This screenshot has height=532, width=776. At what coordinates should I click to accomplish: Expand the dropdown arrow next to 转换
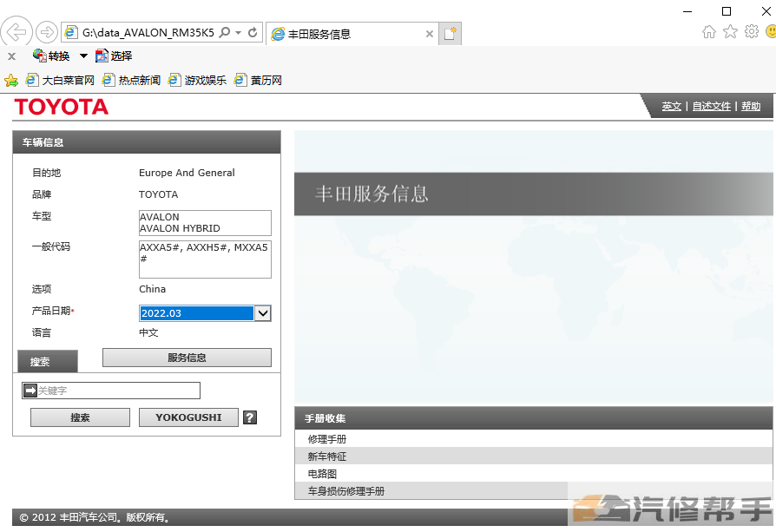(83, 56)
